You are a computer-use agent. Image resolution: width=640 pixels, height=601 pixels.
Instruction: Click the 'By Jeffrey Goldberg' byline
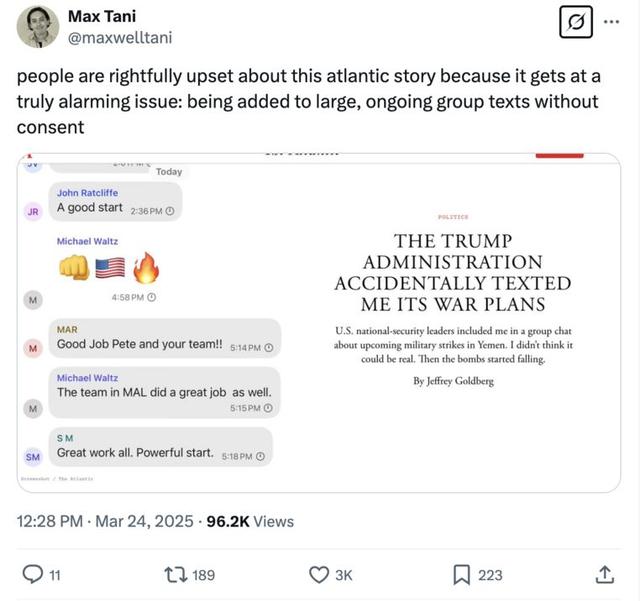tap(453, 381)
